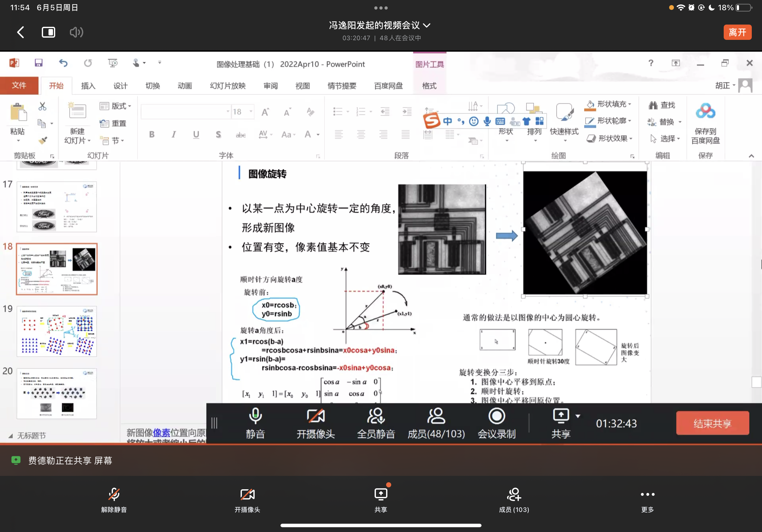Open the 幻灯片放映 ribbon tab

228,86
